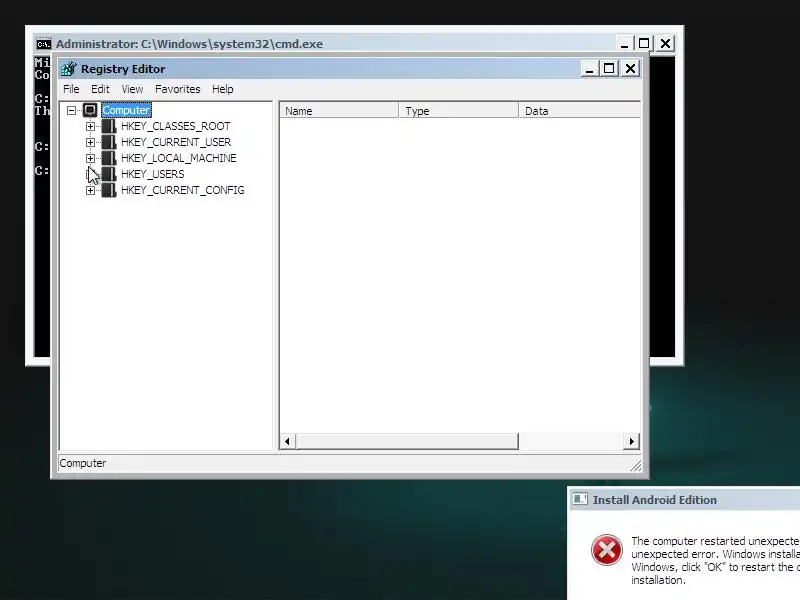Click the resize grip in status bar
The width and height of the screenshot is (800, 600).
tap(635, 465)
